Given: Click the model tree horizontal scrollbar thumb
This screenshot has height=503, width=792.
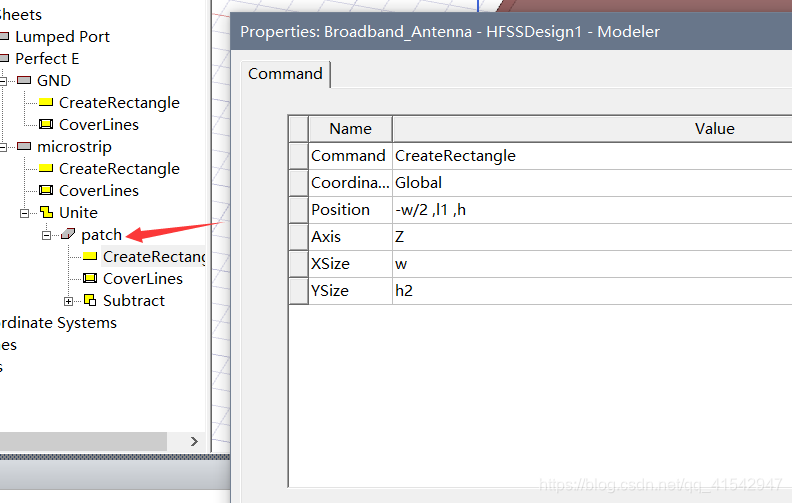Looking at the screenshot, I should coord(83,441).
